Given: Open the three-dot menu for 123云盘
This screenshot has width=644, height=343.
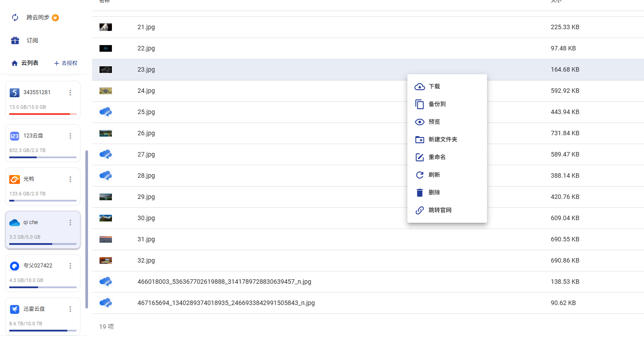Looking at the screenshot, I should (70, 136).
